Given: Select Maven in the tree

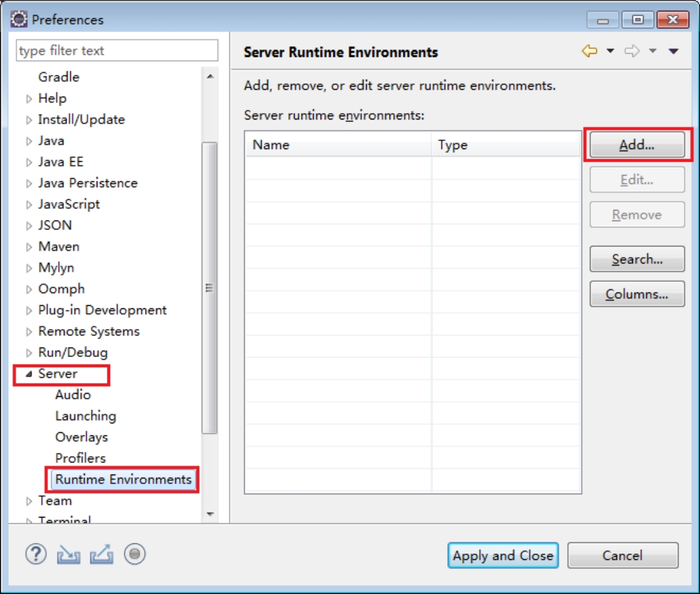Looking at the screenshot, I should pyautogui.click(x=59, y=246).
